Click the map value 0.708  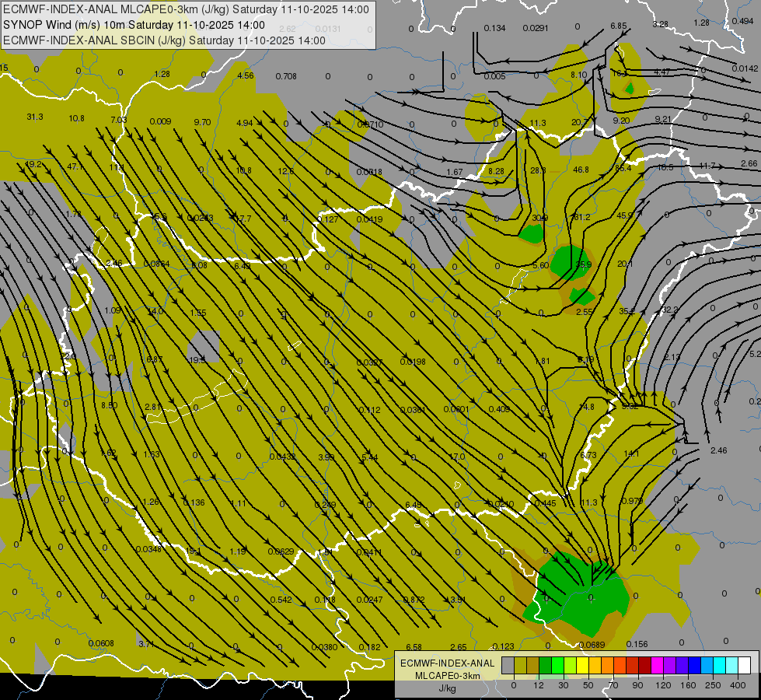286,76
